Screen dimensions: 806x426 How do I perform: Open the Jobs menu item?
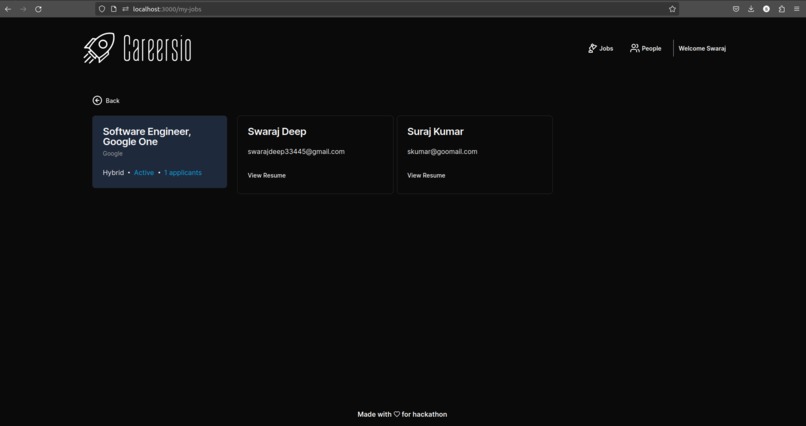600,48
